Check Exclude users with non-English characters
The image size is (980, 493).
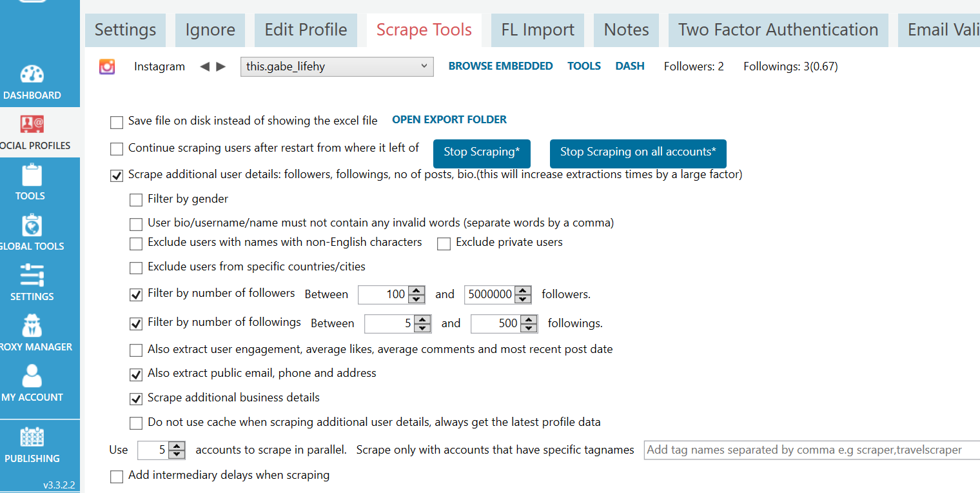coord(136,243)
